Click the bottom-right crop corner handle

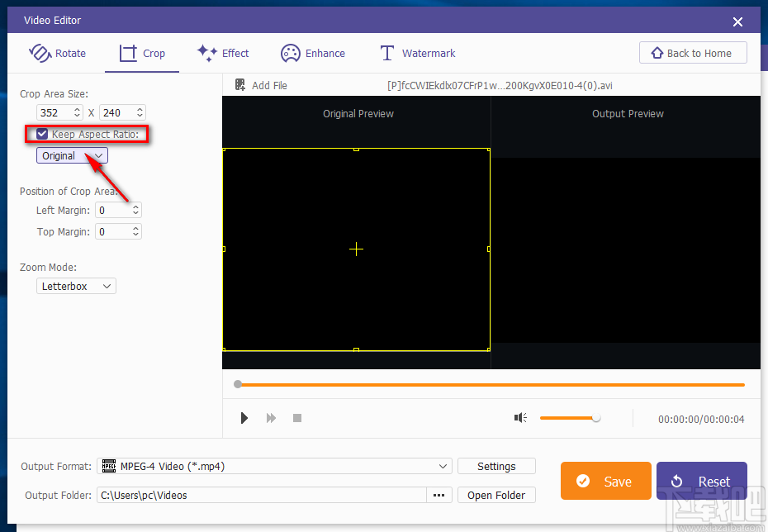(489, 349)
